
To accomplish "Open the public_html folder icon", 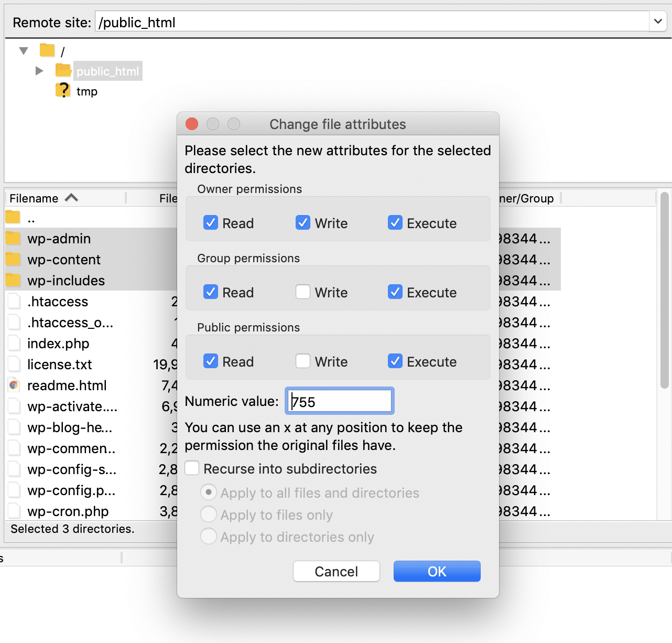I will pyautogui.click(x=62, y=70).
